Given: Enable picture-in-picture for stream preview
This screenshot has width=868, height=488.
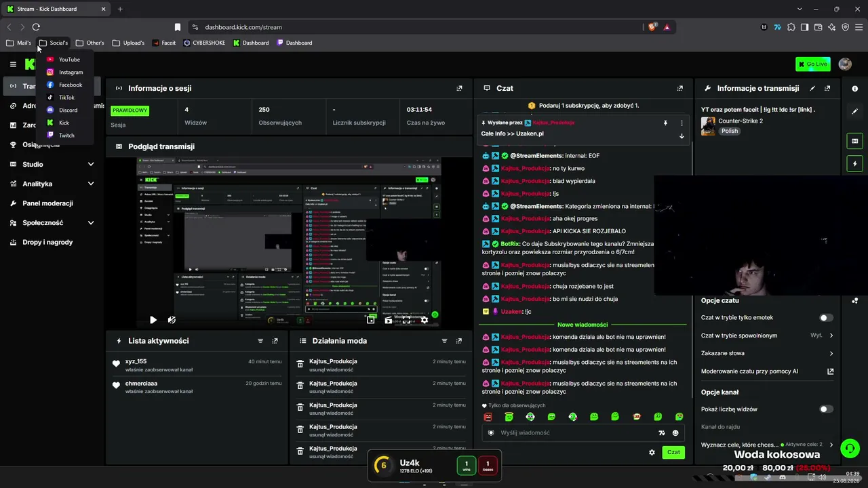Looking at the screenshot, I should tap(370, 320).
